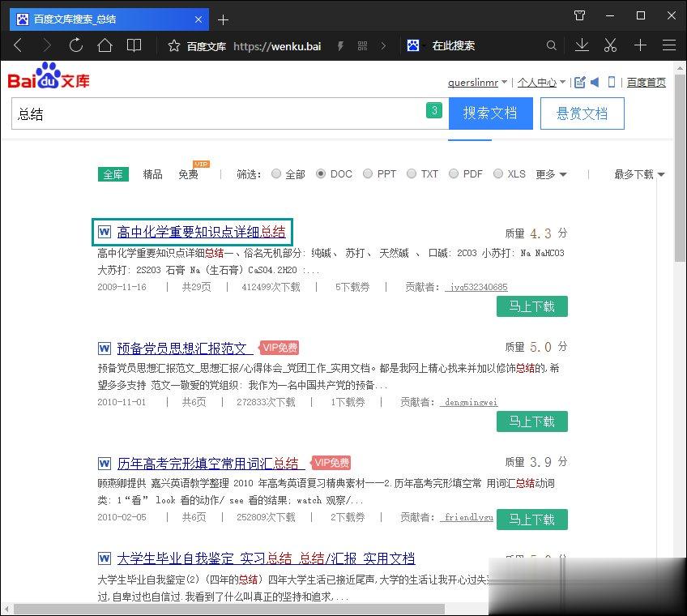687x616 pixels.
Task: Click 马上下载 for 历年高考完形填空
Action: 532,520
